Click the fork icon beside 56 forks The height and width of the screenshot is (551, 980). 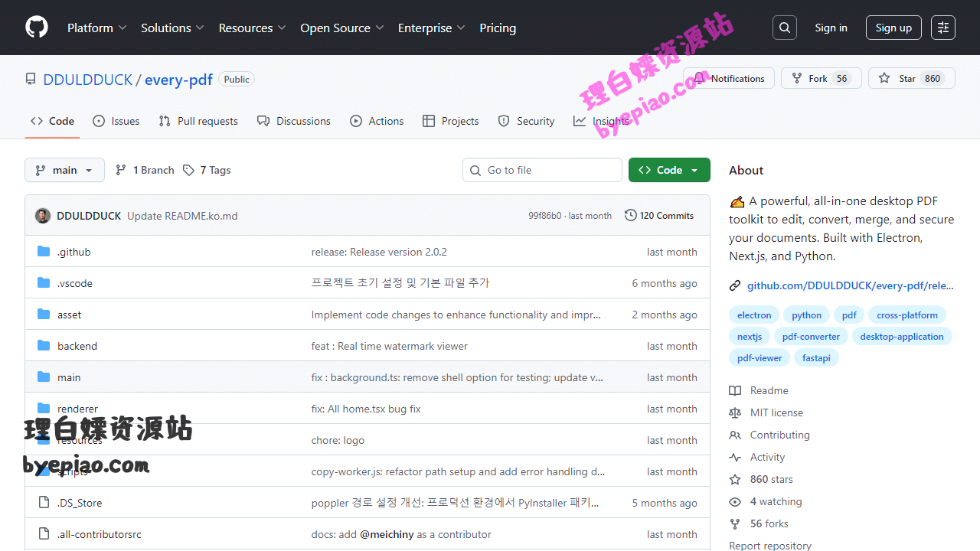click(735, 523)
